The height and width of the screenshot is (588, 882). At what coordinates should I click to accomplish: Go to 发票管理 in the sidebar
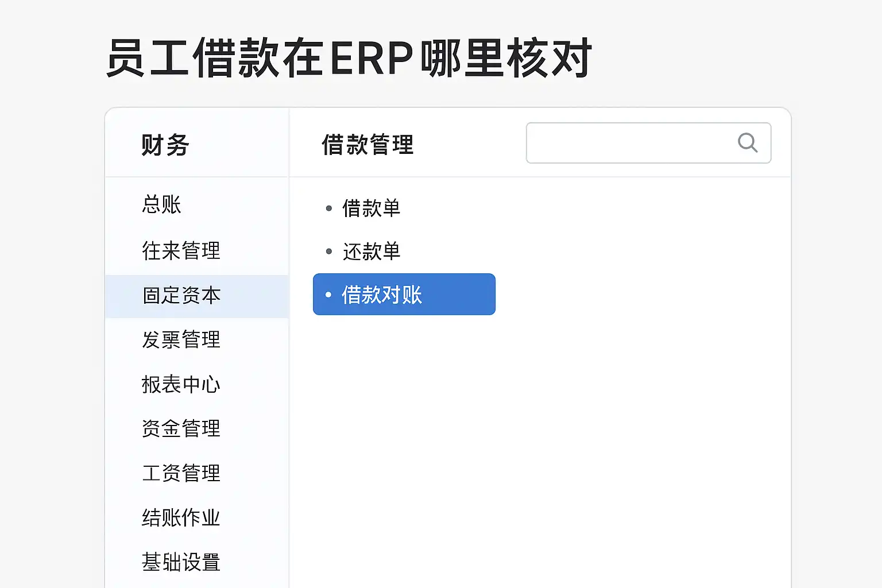click(181, 339)
